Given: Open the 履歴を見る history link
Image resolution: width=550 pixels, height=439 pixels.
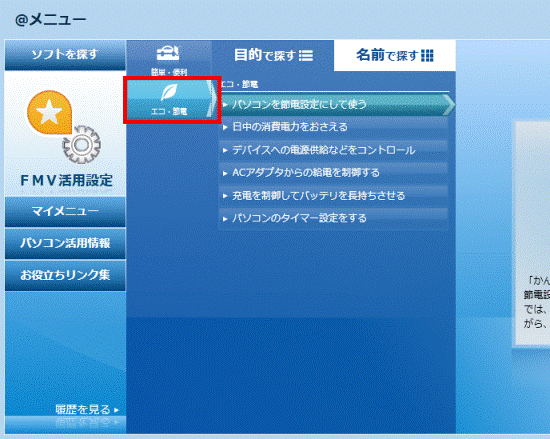Looking at the screenshot, I should coord(87,409).
